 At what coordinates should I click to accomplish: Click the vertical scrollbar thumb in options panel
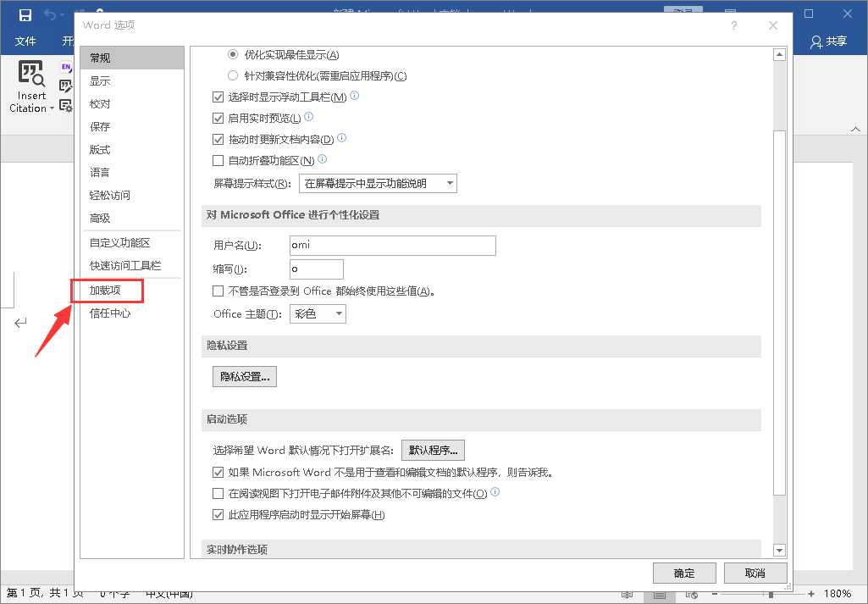coord(779,313)
